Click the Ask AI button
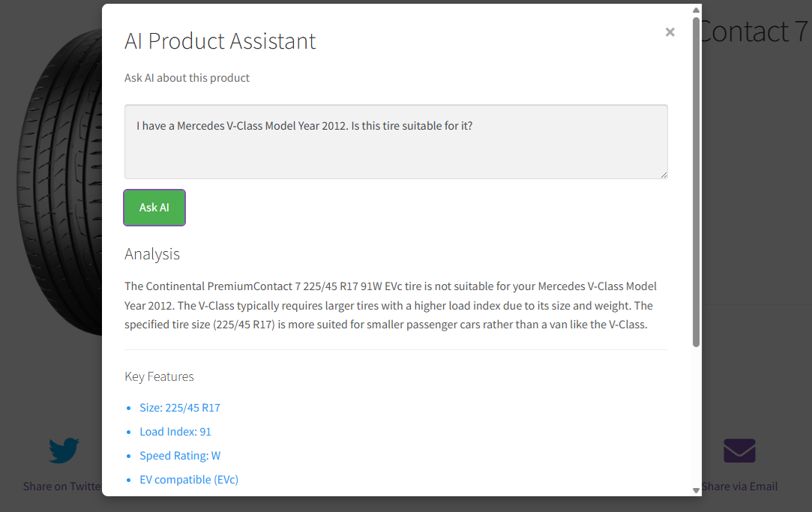This screenshot has width=812, height=512. tap(154, 208)
